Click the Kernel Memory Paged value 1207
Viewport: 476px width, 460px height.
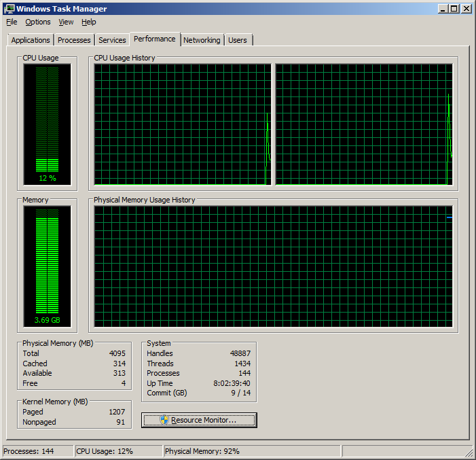click(117, 412)
